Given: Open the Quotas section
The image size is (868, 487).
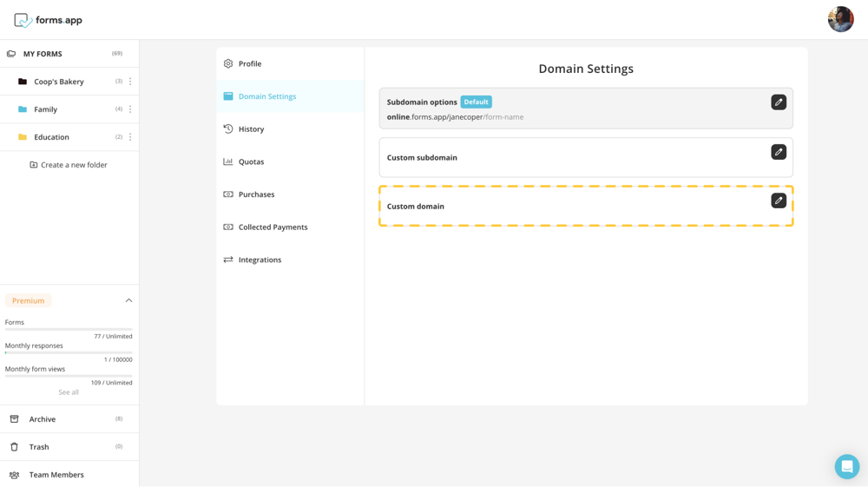Looking at the screenshot, I should coord(251,162).
